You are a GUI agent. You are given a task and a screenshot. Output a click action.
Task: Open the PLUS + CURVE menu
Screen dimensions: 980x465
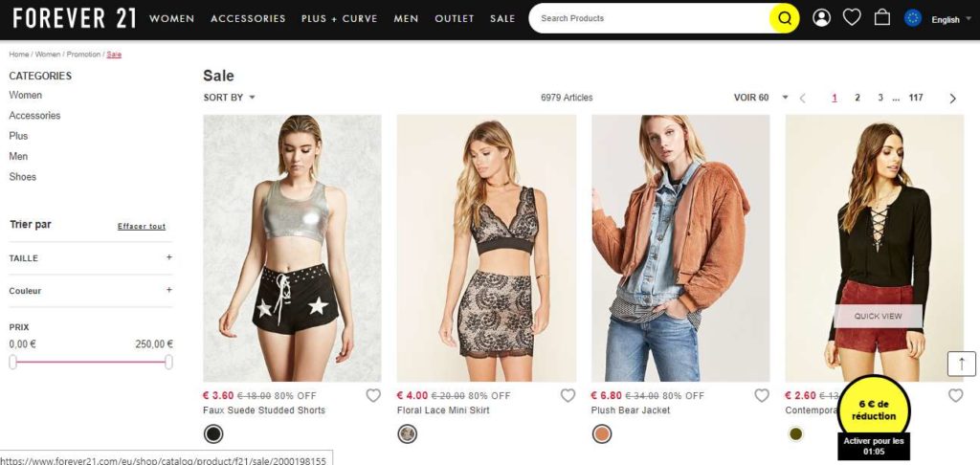coord(339,18)
